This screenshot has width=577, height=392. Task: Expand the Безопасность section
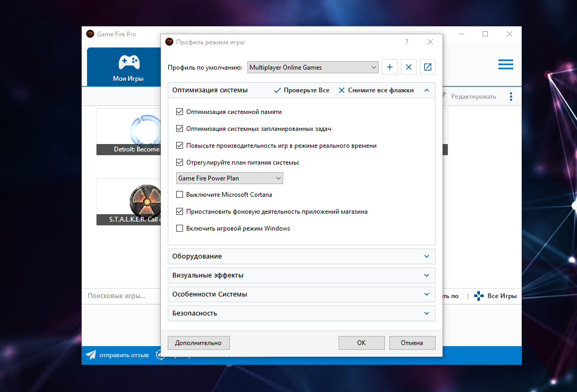click(301, 313)
